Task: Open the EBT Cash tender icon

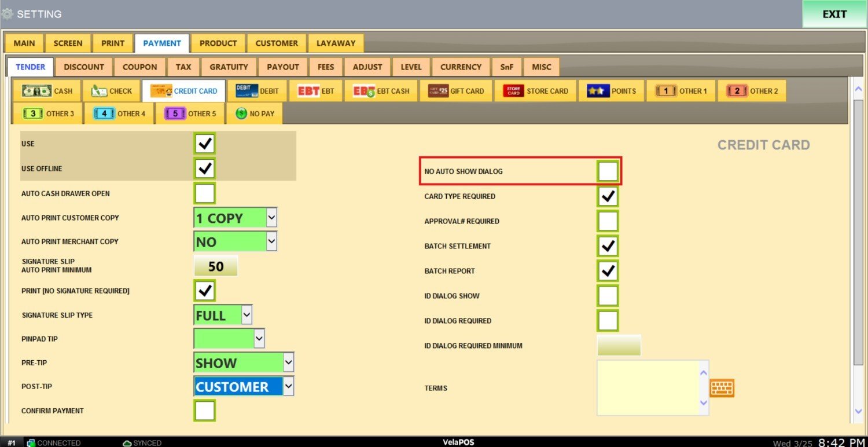Action: tap(365, 91)
